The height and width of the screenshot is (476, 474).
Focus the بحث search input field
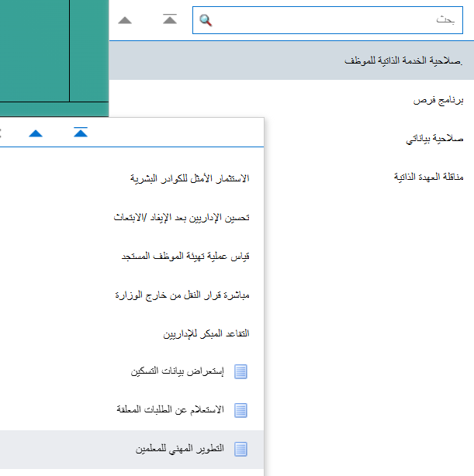click(327, 20)
